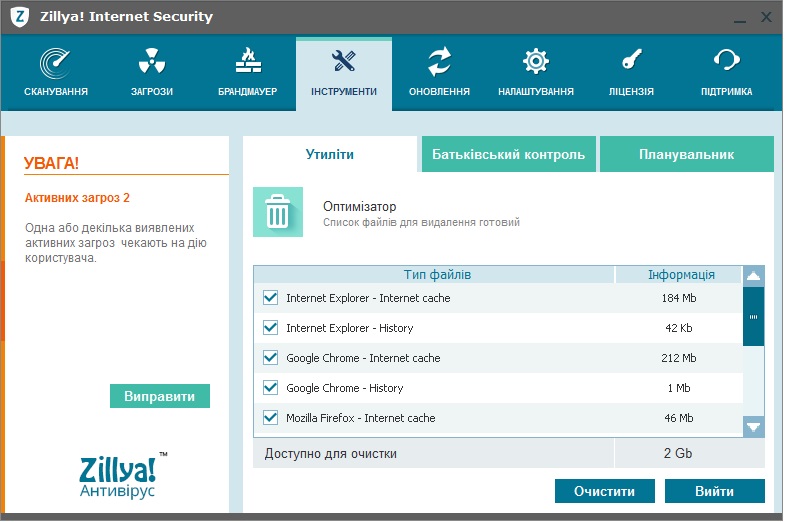Screen dimensions: 785x522
Task: Open the Ліцензія key icon
Action: 632,59
